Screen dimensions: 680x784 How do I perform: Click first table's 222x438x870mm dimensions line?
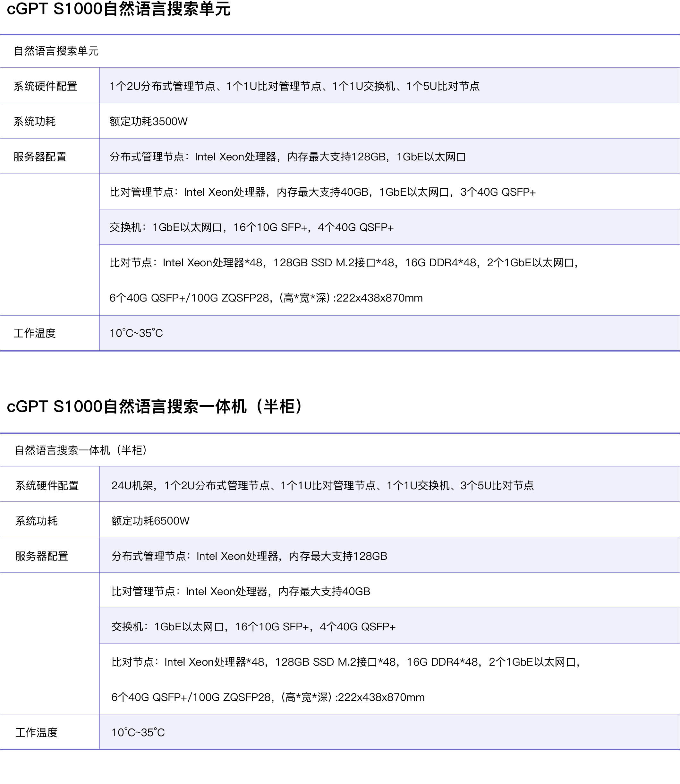pos(266,298)
